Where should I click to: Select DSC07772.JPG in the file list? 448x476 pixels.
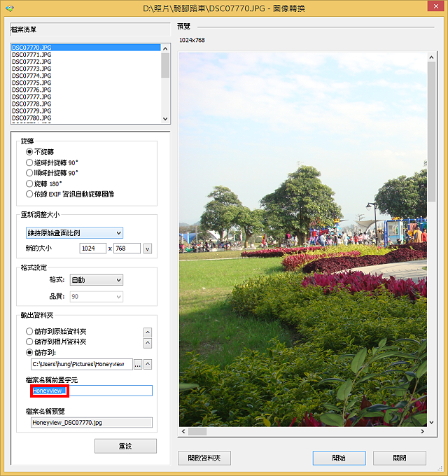point(86,62)
